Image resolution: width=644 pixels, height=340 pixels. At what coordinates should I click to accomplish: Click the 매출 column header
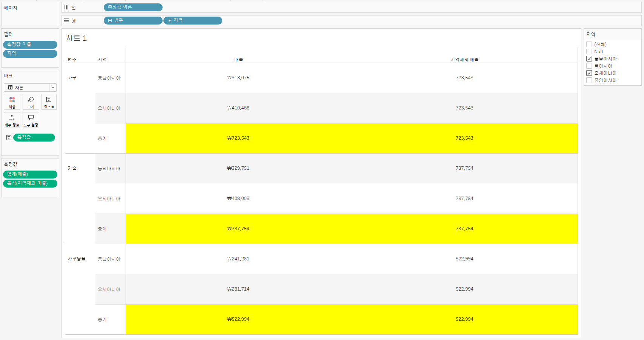238,60
